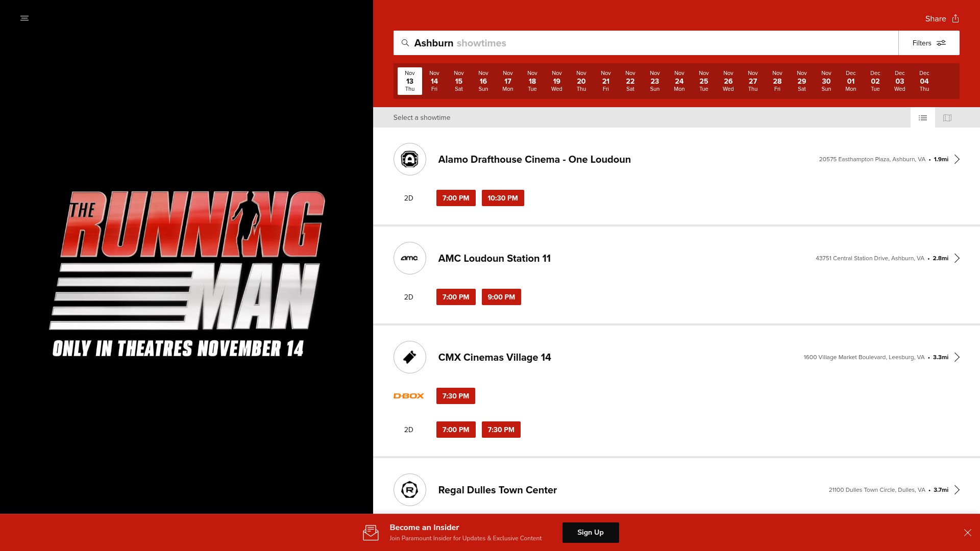
Task: Click the 1600 Village Market Boulevard address
Action: 864,357
